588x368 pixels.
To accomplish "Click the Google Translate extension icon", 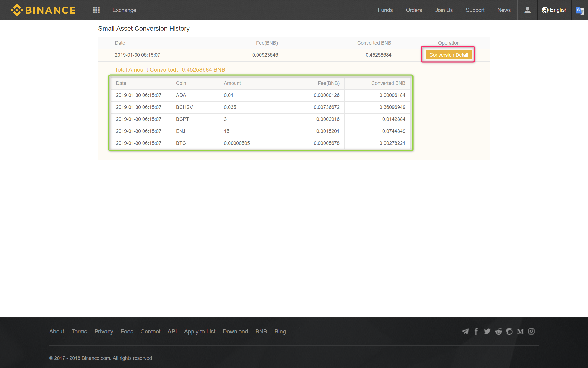I will [580, 10].
